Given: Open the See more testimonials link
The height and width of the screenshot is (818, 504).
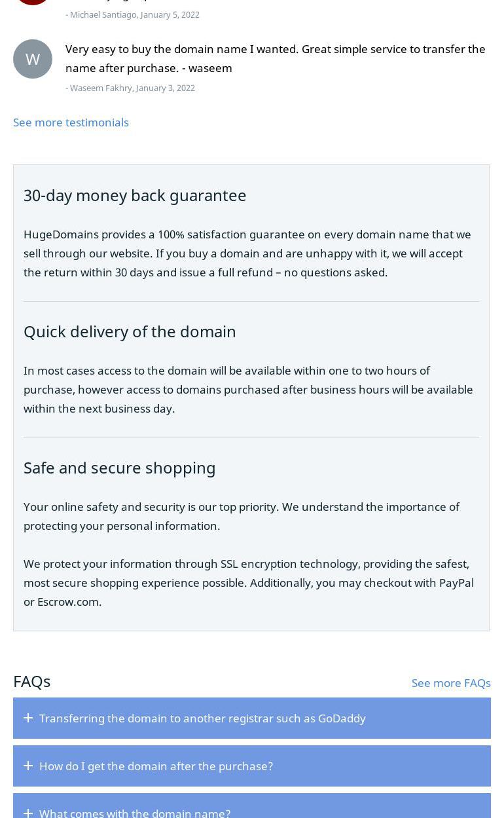Looking at the screenshot, I should point(71,122).
